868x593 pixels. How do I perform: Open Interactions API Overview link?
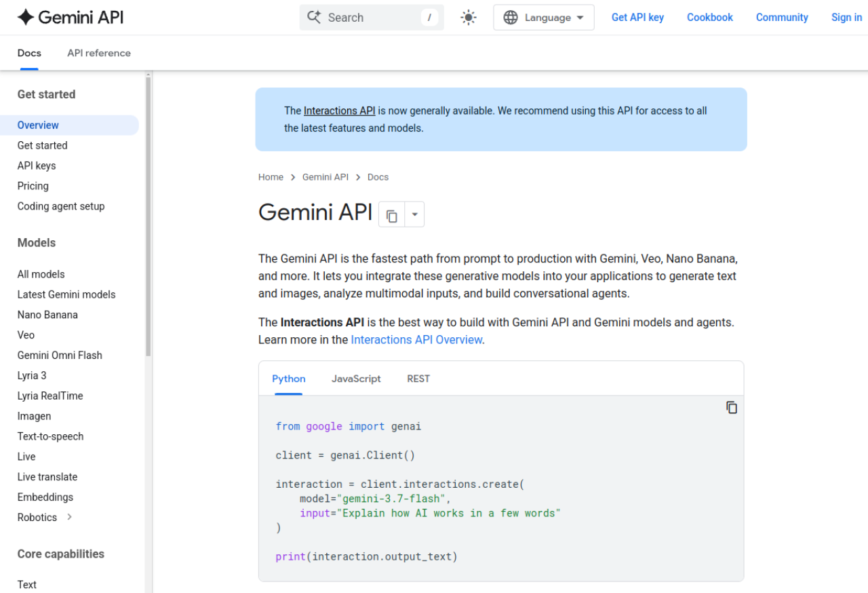click(416, 340)
